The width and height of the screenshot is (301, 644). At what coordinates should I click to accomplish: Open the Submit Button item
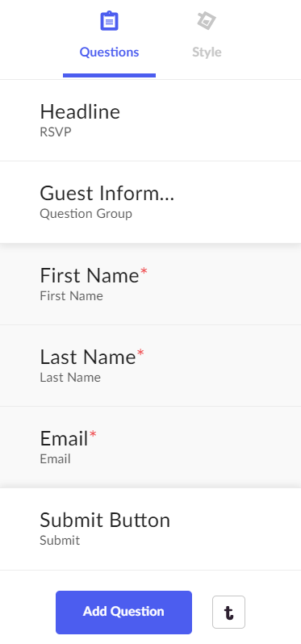coord(150,529)
